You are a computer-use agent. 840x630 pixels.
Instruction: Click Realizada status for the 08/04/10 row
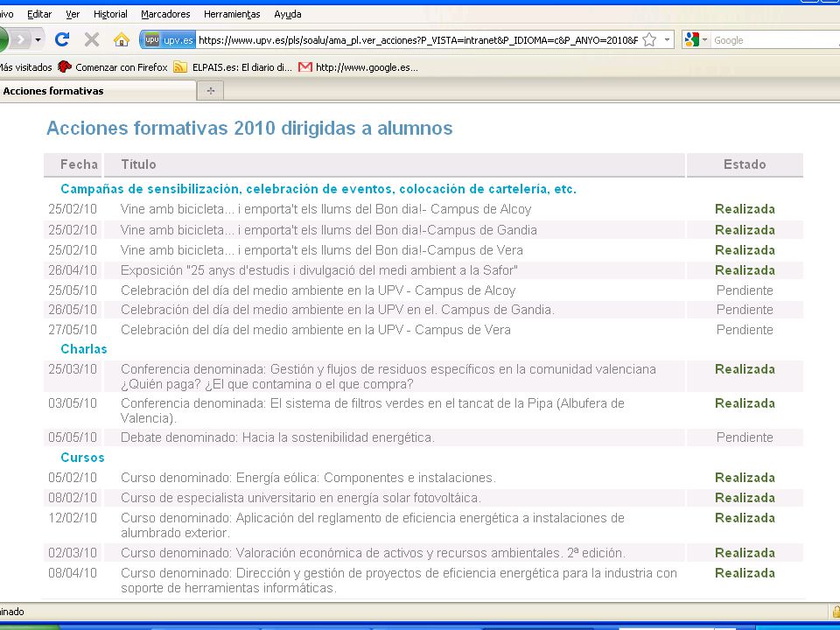(x=745, y=573)
